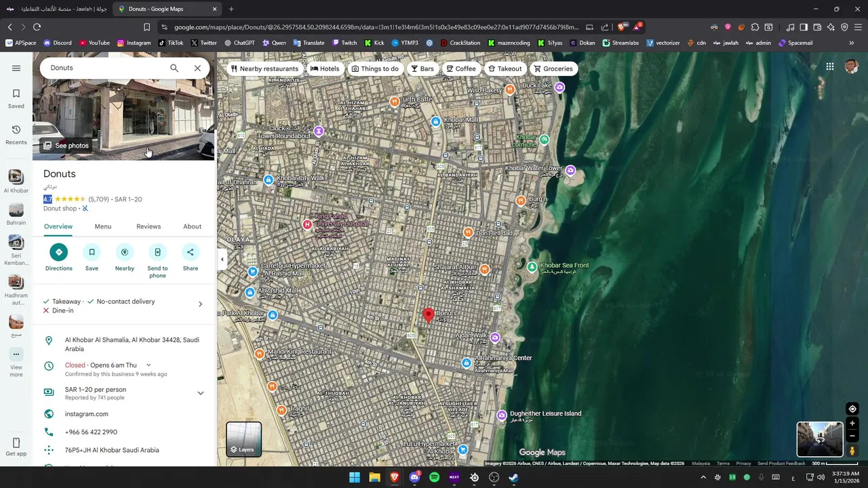This screenshot has height=488, width=868.
Task: Open the Terms link on the map footer
Action: click(723, 464)
